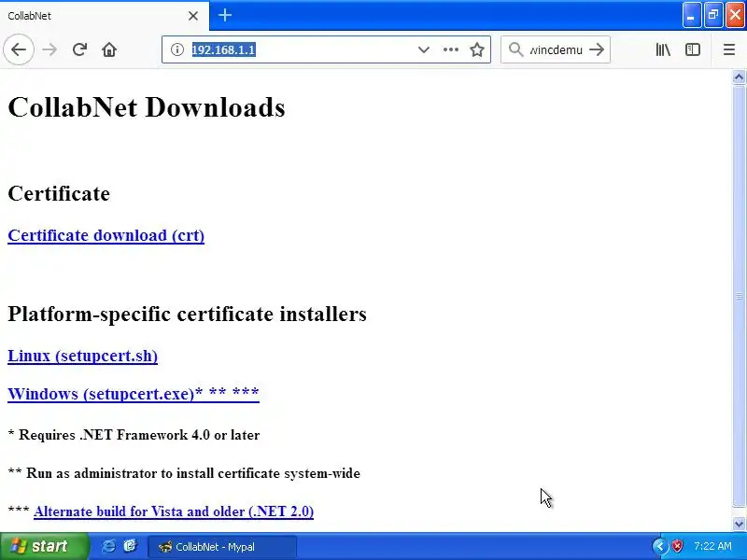Viewport: 747px width, 560px height.
Task: Open the page actions three-dot menu
Action: click(451, 49)
